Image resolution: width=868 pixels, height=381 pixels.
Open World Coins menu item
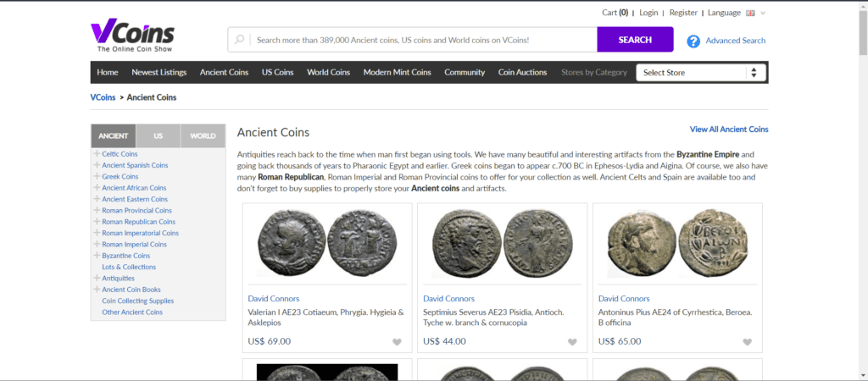(329, 73)
